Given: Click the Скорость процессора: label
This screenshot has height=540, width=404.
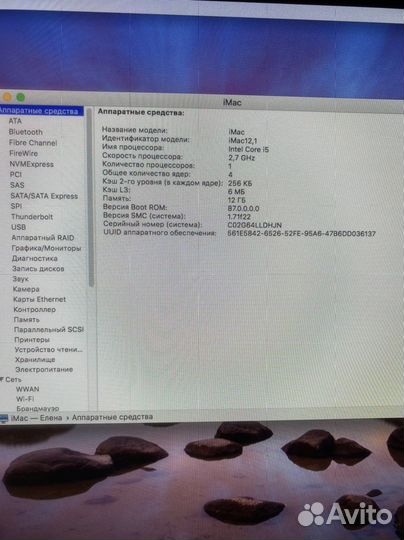Looking at the screenshot, I should pos(142,156).
